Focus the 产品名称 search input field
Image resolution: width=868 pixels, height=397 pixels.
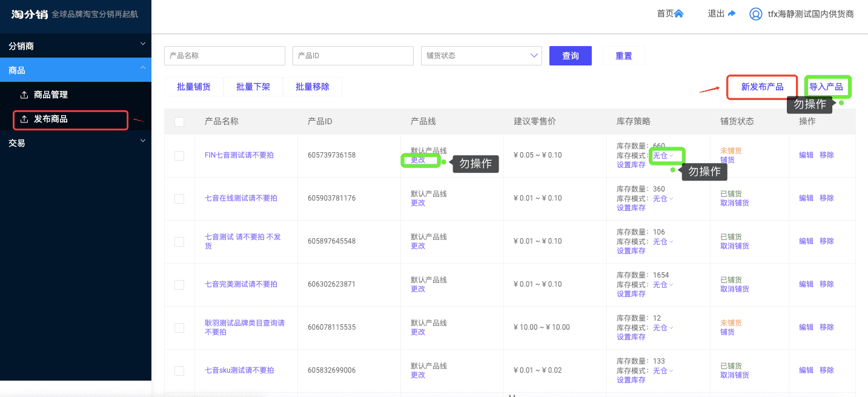tap(224, 56)
